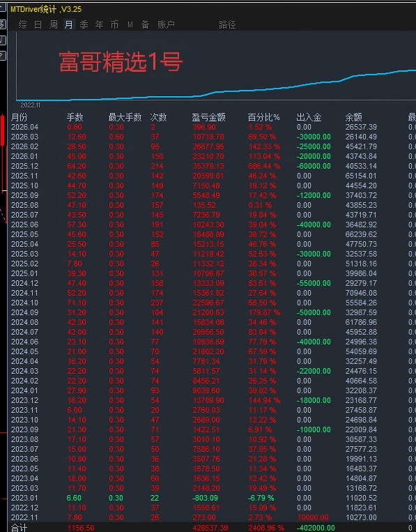The image size is (416, 532).
Task: Click the 144.94 % percentage cell
Action: (264, 400)
